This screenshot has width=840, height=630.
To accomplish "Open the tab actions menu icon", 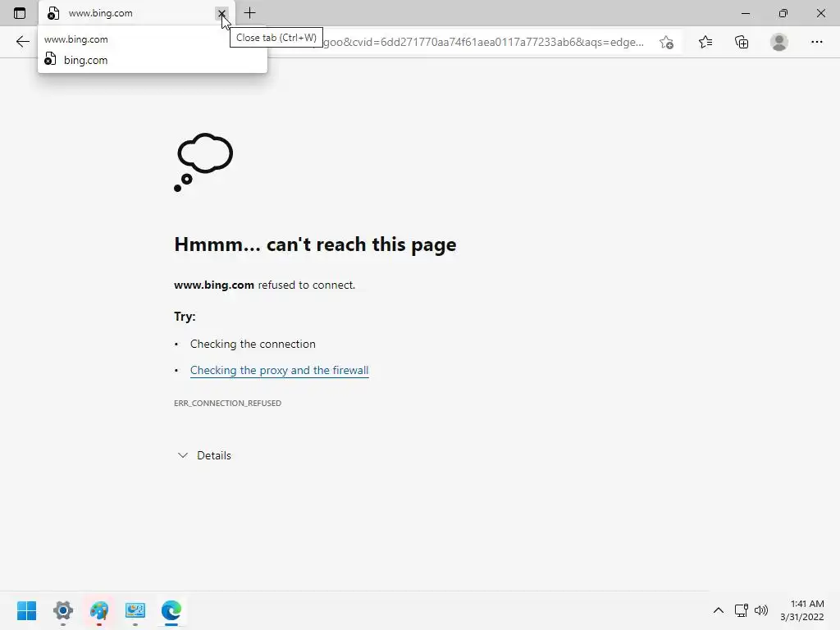I will pos(20,13).
